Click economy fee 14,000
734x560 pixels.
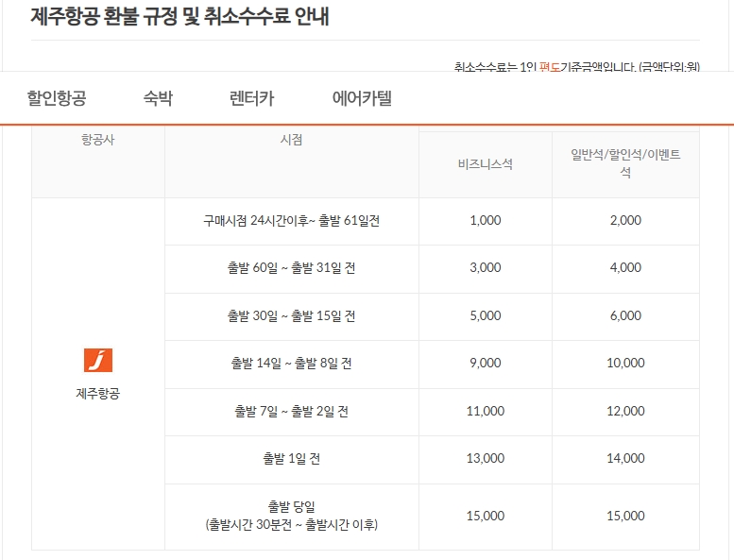pyautogui.click(x=625, y=458)
